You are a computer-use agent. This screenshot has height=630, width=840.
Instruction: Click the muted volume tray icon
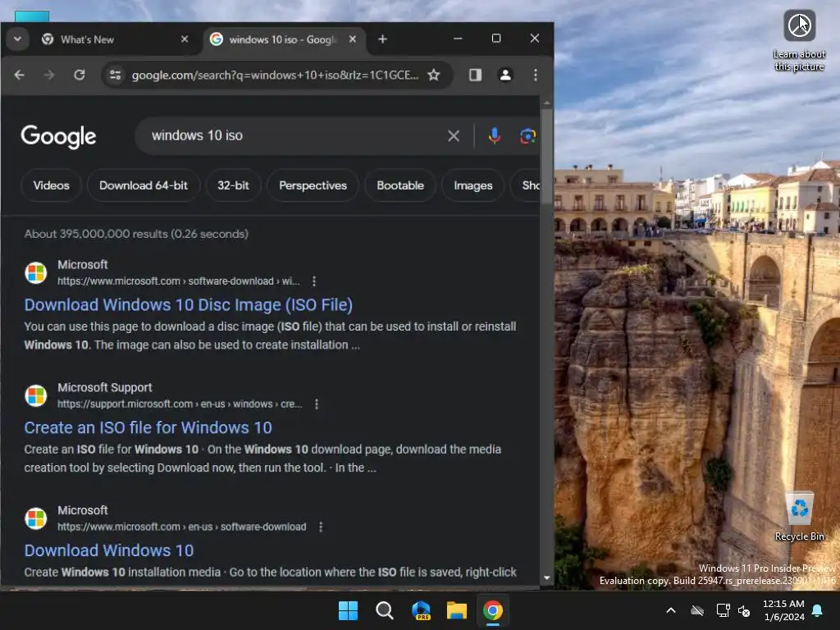coord(744,610)
